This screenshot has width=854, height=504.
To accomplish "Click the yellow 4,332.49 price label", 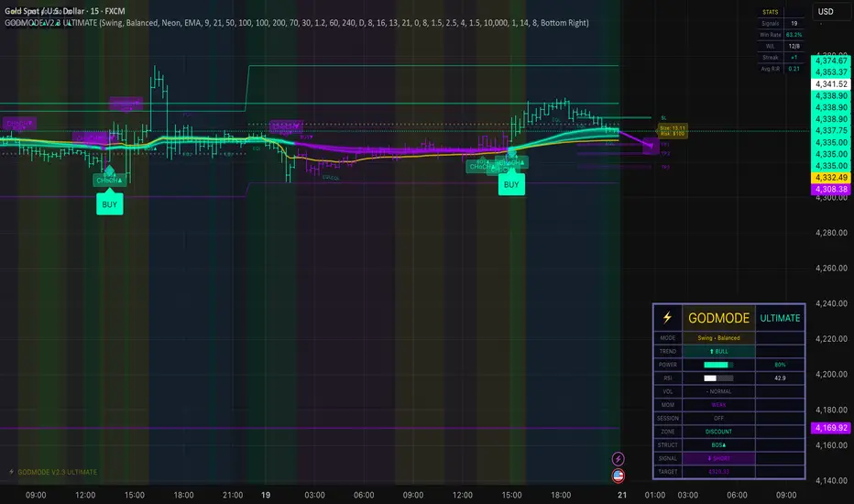I will pyautogui.click(x=830, y=178).
